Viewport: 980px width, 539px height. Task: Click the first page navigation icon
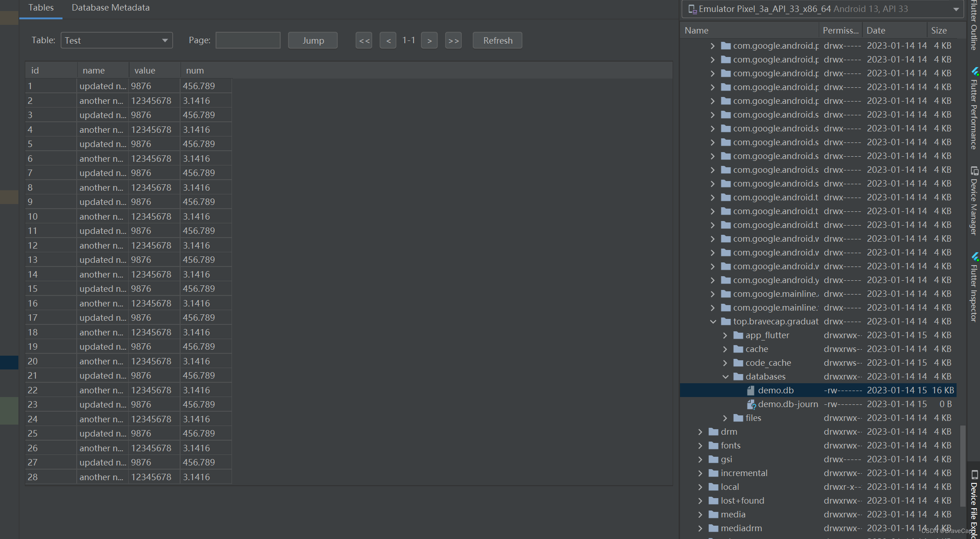[363, 40]
